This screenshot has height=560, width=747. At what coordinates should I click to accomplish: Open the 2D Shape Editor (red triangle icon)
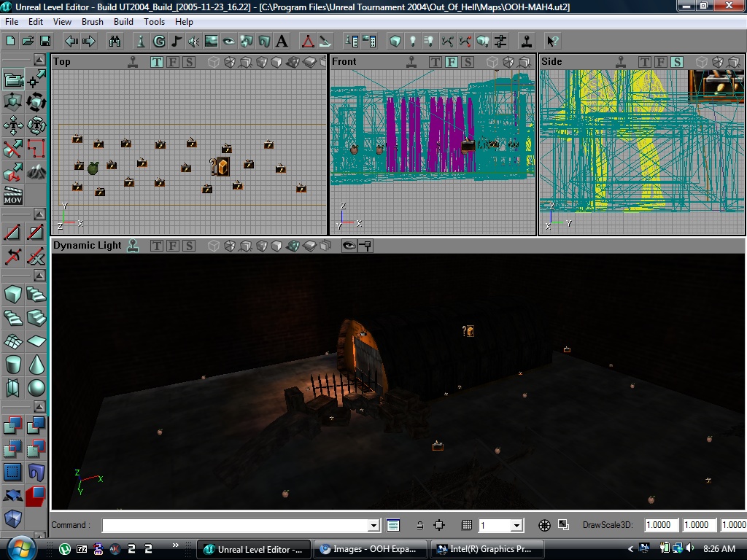pos(308,42)
